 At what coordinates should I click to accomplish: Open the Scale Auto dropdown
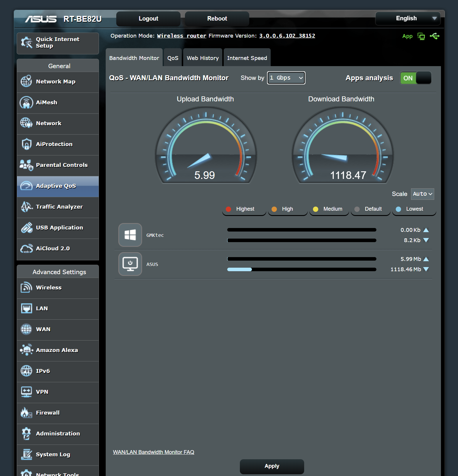pyautogui.click(x=422, y=194)
